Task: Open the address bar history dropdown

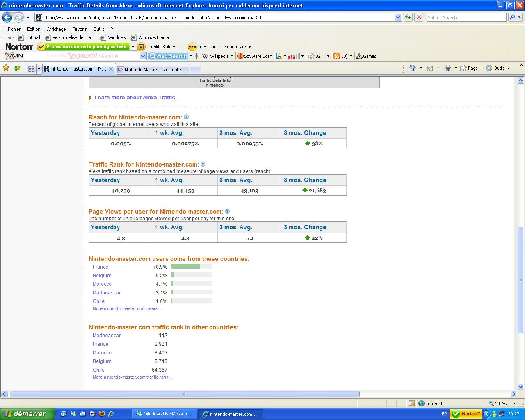Action: pyautogui.click(x=398, y=17)
